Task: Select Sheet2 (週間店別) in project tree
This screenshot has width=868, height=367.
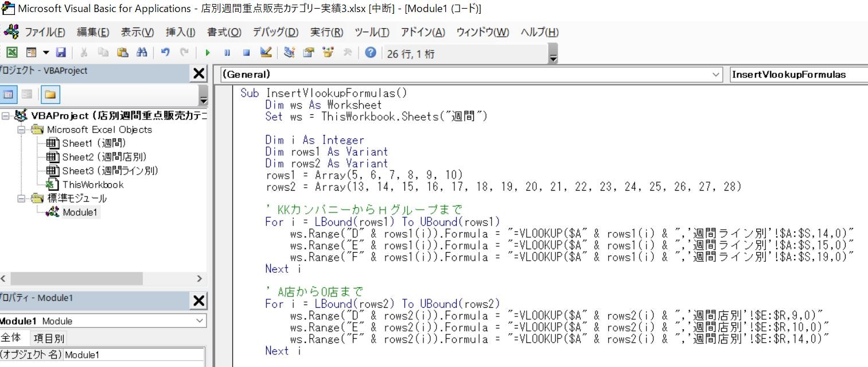Action: click(x=104, y=157)
